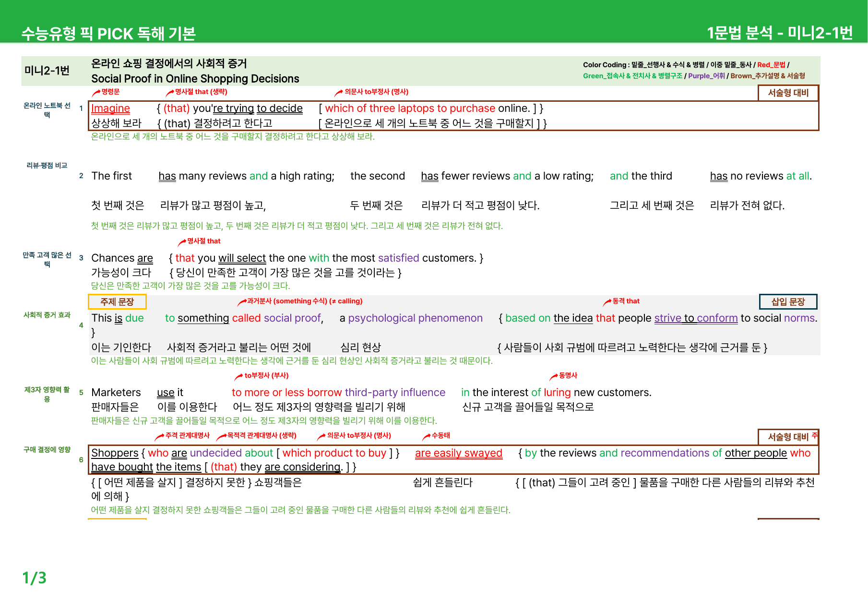Screen dimensions: 868x614
Task: Select 'Chances are' in sentence 3
Action: click(122, 258)
